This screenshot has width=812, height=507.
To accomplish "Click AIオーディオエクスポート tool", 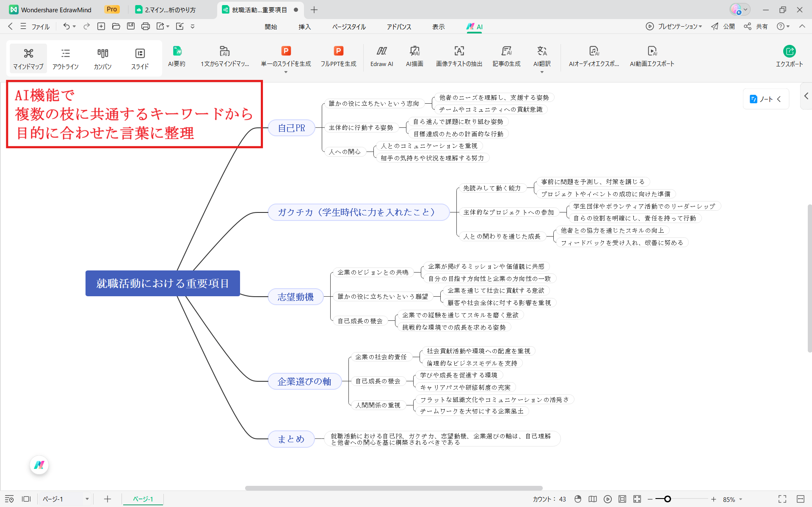I will pyautogui.click(x=594, y=57).
